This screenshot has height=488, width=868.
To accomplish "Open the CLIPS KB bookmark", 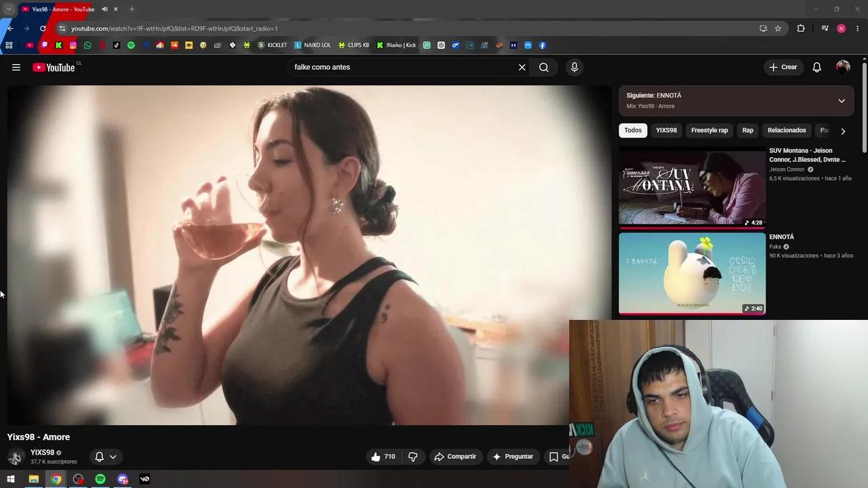I will (354, 45).
